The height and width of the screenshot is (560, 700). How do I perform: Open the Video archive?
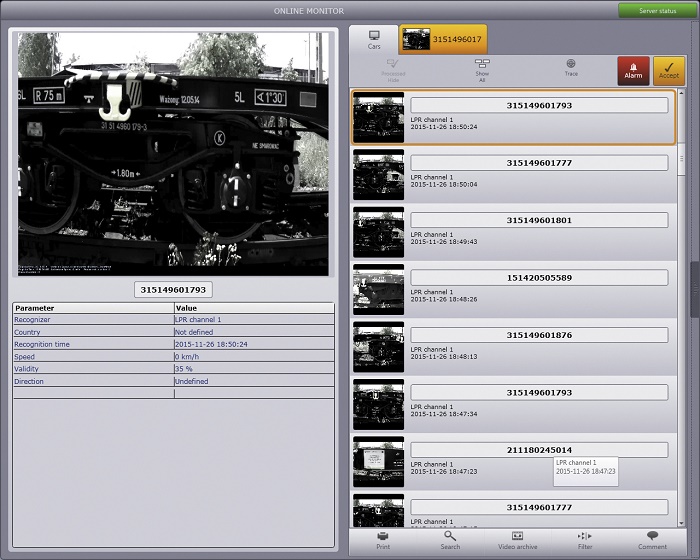pos(517,540)
